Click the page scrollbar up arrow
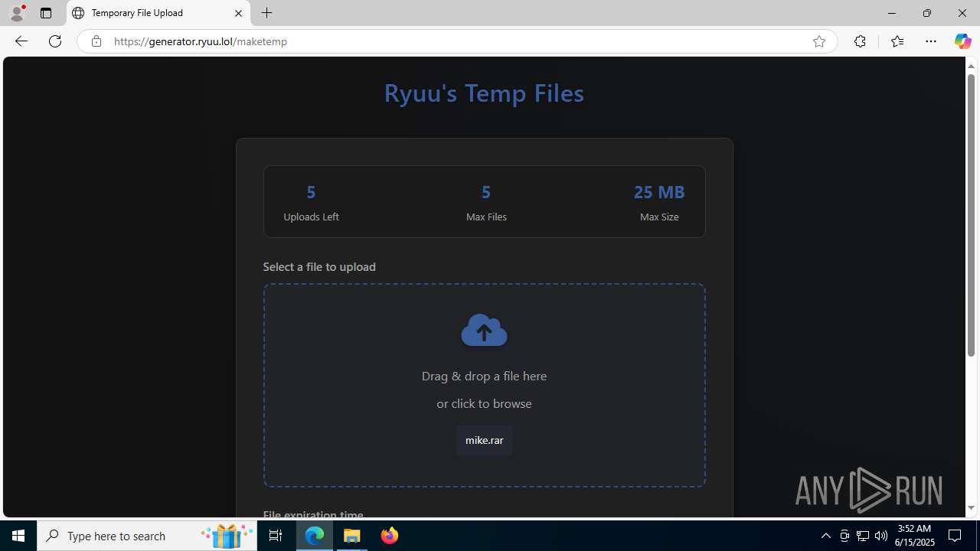This screenshot has width=980, height=551. point(971,66)
